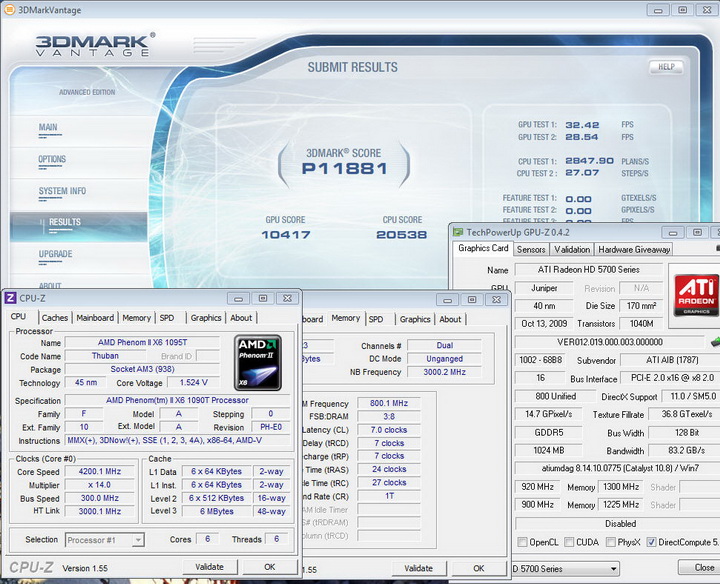Toggle the DirectCompute checkbox in GPU-Z
720x584 pixels.
(x=651, y=542)
